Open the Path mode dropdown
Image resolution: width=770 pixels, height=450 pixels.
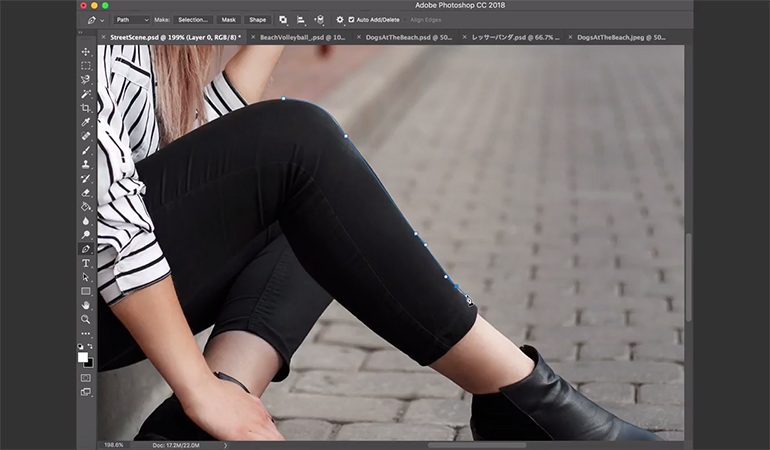click(x=130, y=19)
